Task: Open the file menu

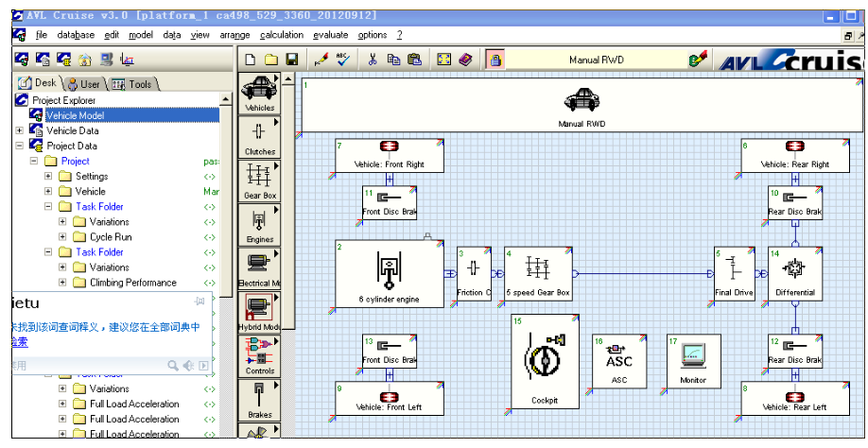Action: [x=42, y=35]
